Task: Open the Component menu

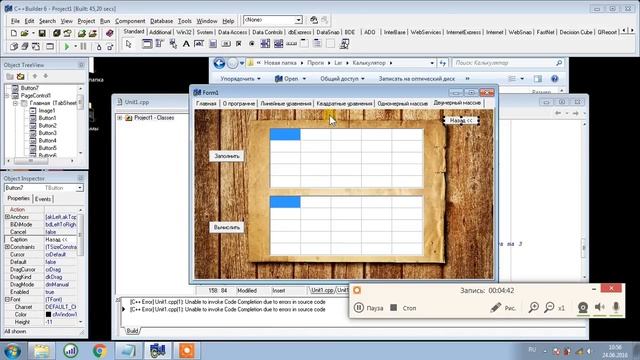Action: (x=130, y=21)
